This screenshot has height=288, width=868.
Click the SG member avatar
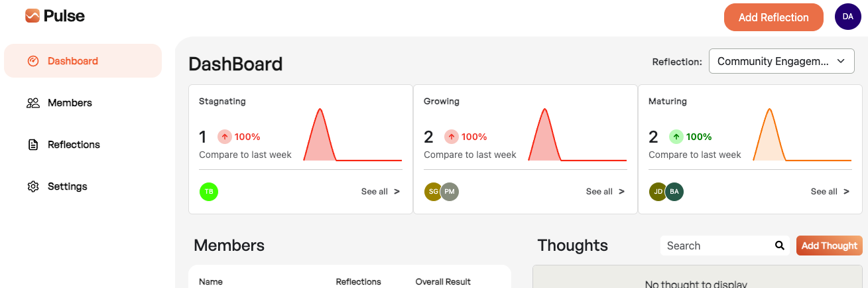(x=433, y=192)
